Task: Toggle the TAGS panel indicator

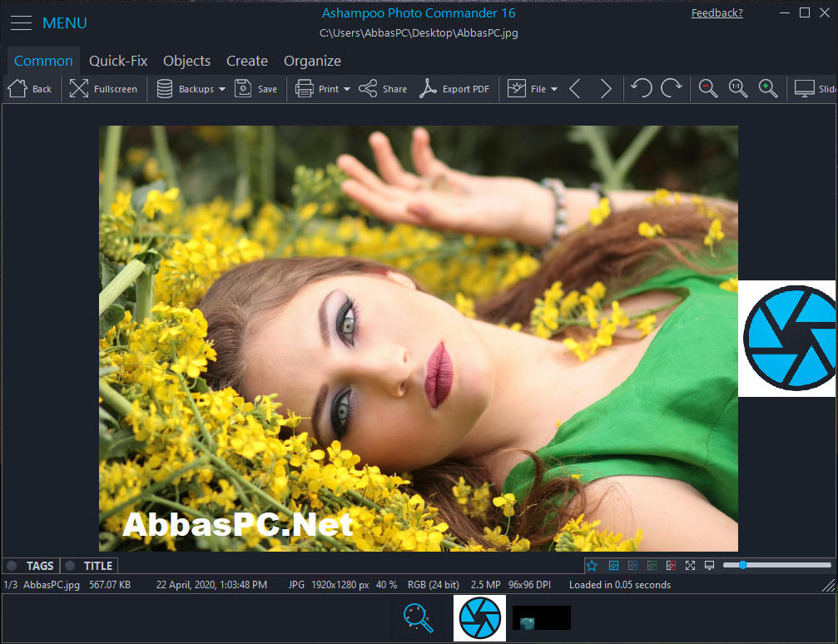Action: (x=12, y=566)
